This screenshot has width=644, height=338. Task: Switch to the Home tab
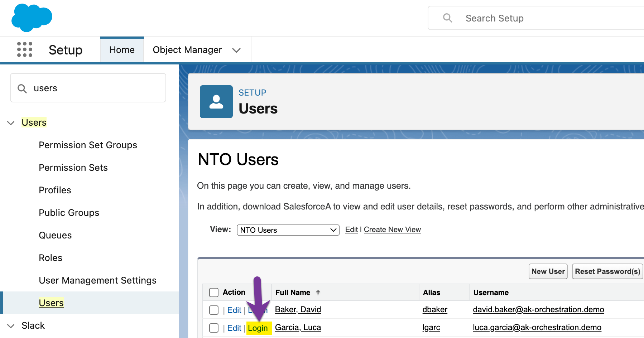coord(122,50)
